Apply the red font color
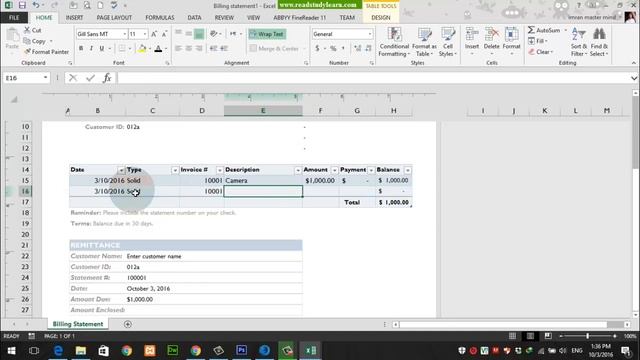640x360 pixels. click(158, 49)
